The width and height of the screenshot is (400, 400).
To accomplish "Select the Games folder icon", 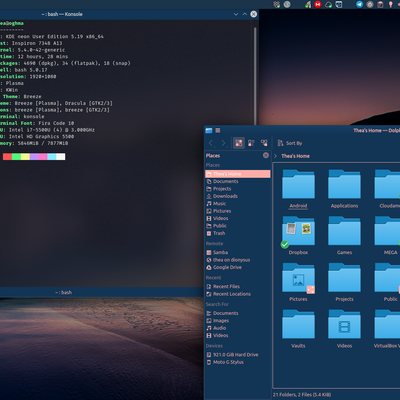I will 344,231.
